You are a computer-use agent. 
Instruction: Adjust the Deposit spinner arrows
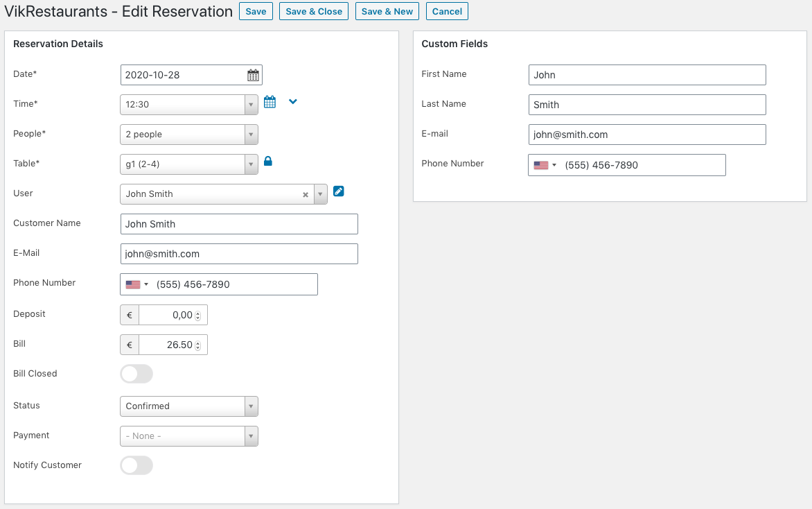coord(198,316)
